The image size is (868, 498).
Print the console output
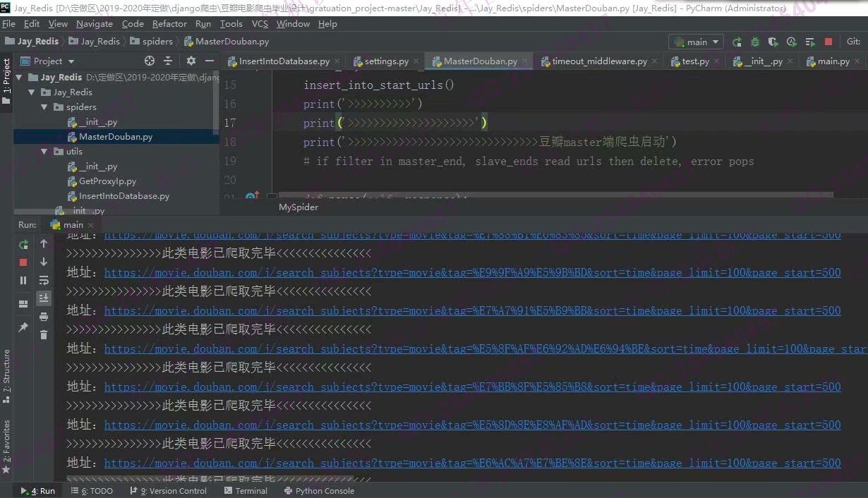(44, 317)
